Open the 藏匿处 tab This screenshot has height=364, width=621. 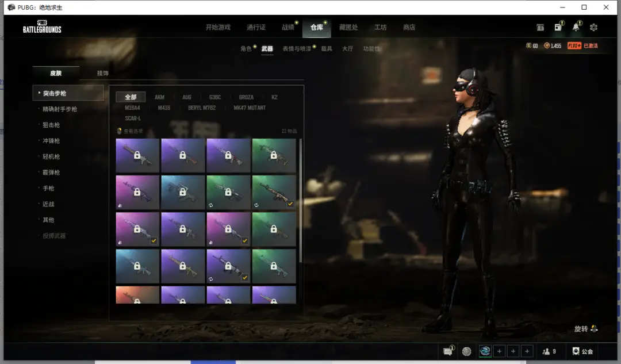click(348, 27)
